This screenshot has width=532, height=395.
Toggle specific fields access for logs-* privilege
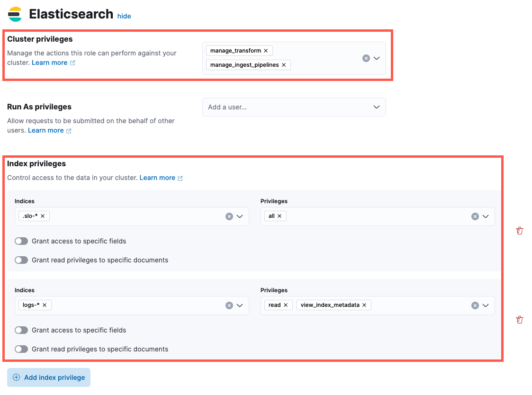[x=21, y=330]
